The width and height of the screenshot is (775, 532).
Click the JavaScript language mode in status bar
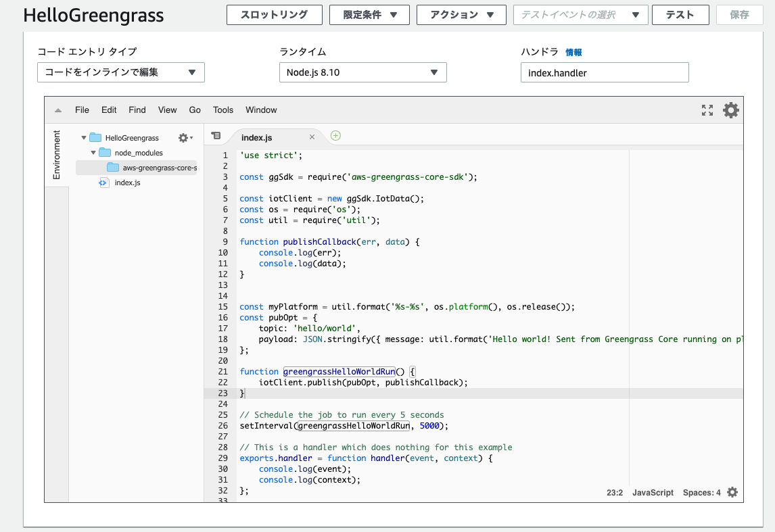[x=653, y=493]
